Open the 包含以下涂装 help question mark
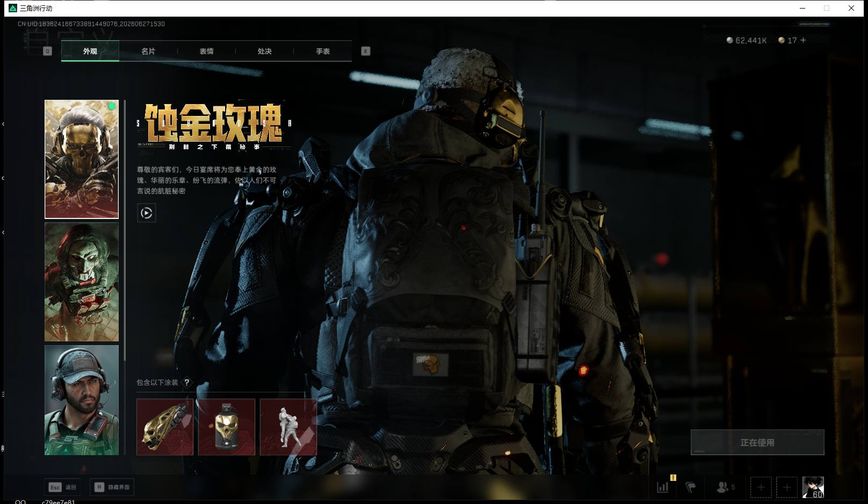The height and width of the screenshot is (504, 868). 187,383
